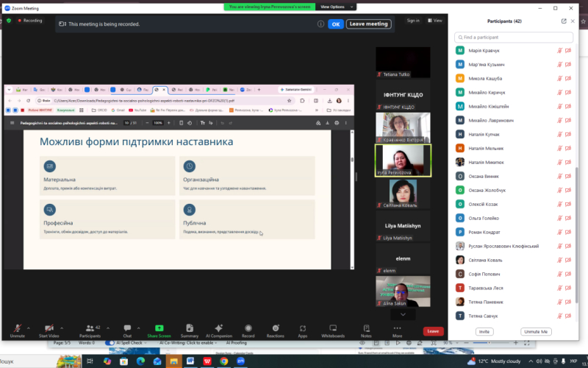Open Copilot from the taskbar

pyautogui.click(x=107, y=361)
